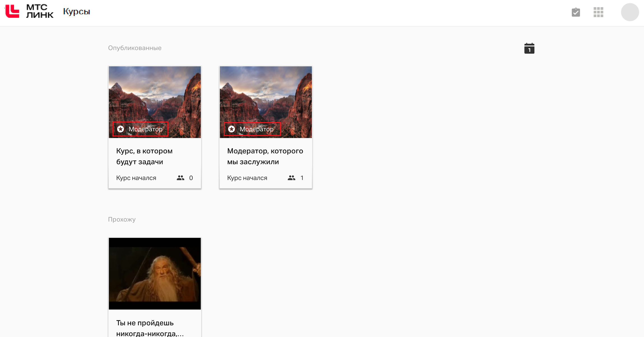Click the Опубликованные section heading
This screenshot has width=644, height=337.
point(135,48)
